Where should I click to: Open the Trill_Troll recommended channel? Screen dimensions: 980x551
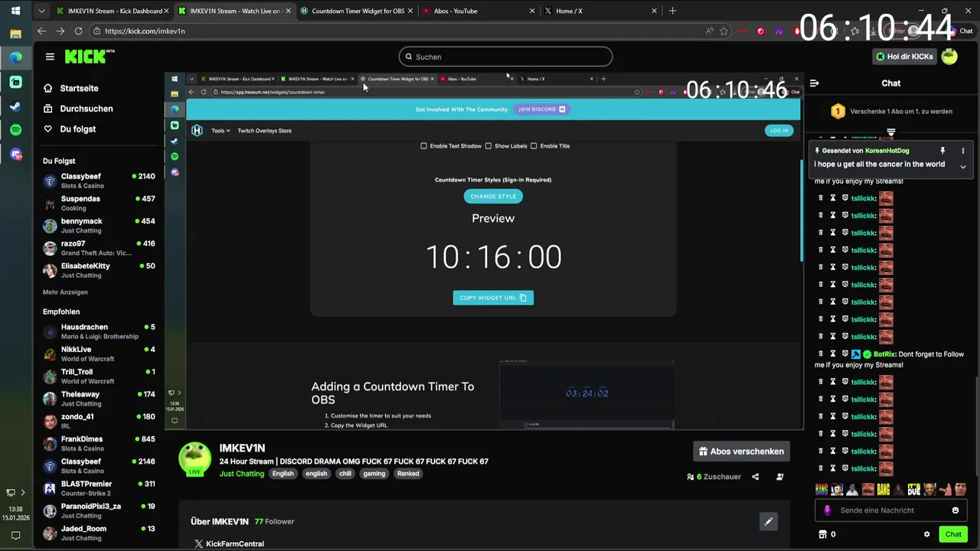coord(99,377)
